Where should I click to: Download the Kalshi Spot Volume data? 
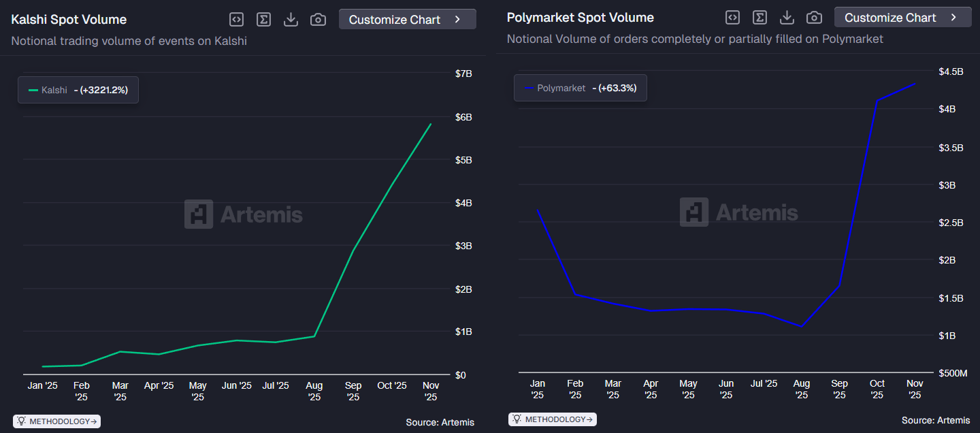pos(291,20)
